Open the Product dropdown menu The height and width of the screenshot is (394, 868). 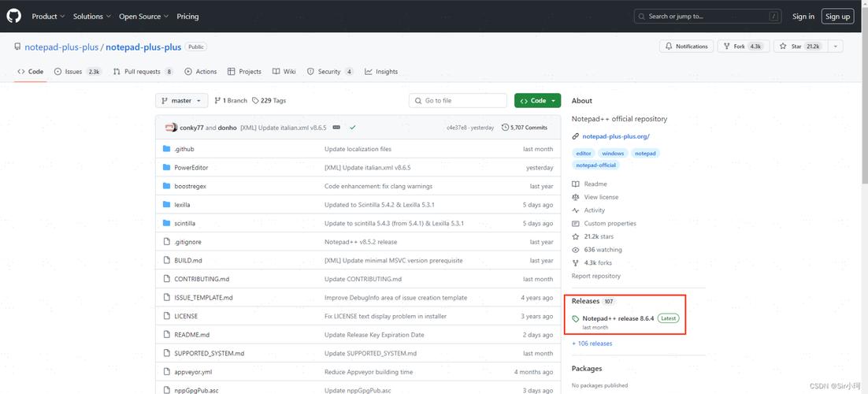point(48,17)
